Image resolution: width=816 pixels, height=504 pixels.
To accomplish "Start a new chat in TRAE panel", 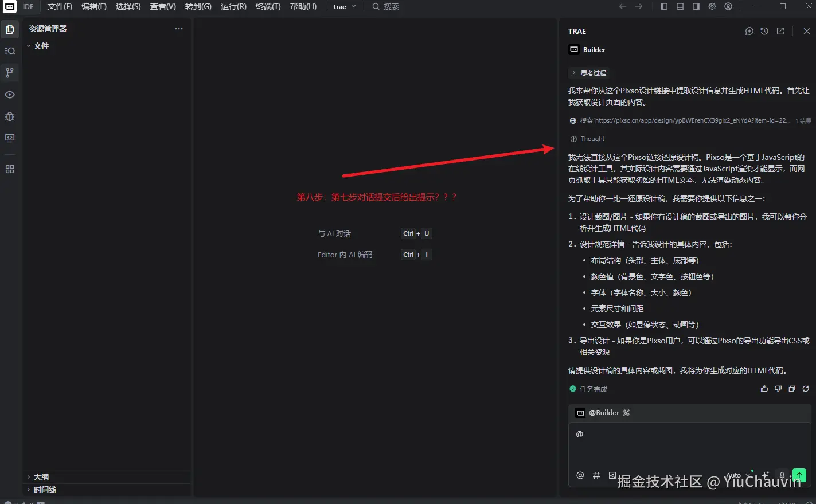I will 749,31.
